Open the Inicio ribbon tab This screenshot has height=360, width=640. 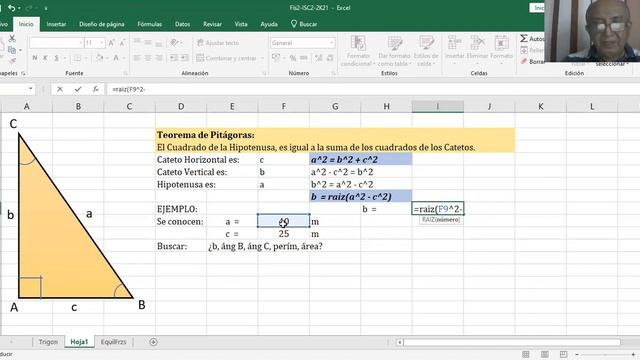pos(26,24)
